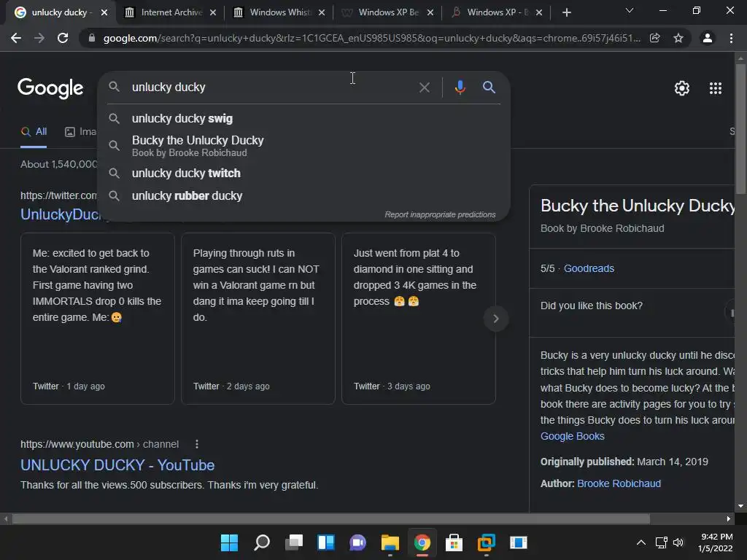This screenshot has width=747, height=560.
Task: Open the Chrome profile icon
Action: (x=708, y=38)
